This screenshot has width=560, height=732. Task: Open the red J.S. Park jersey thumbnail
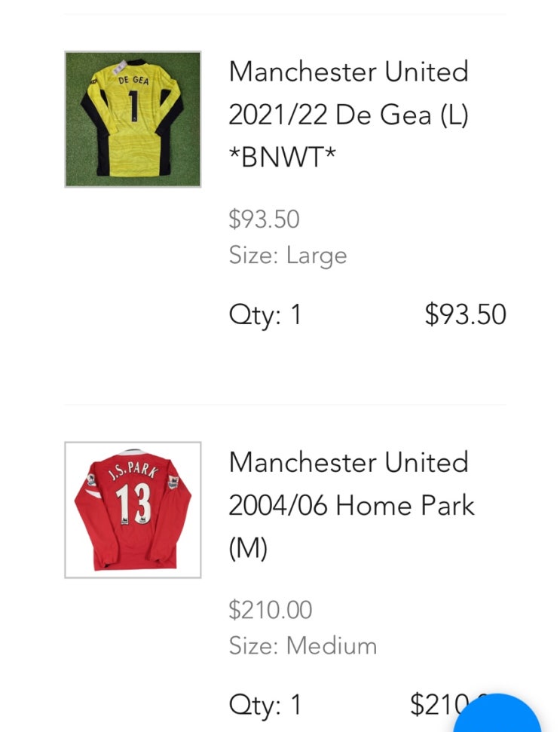coord(133,510)
